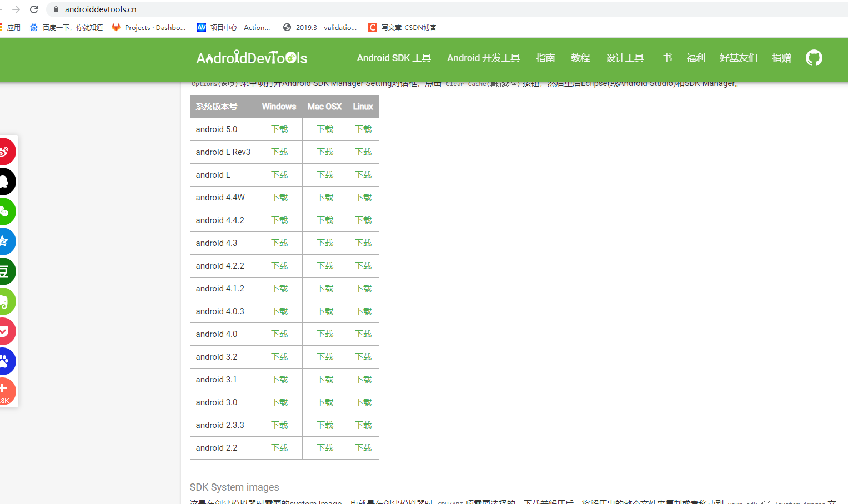Download android 4.0.3 for Linux
848x504 pixels.
pyautogui.click(x=363, y=311)
